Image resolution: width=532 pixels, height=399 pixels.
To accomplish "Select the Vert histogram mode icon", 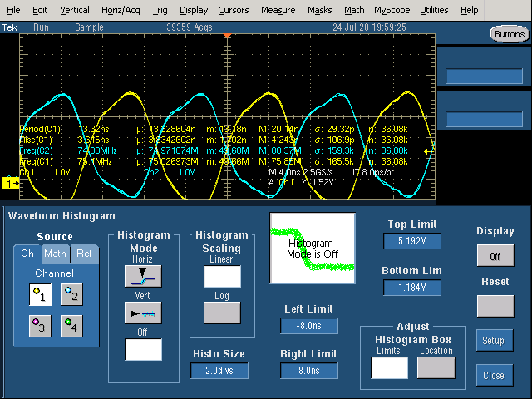I will point(143,313).
